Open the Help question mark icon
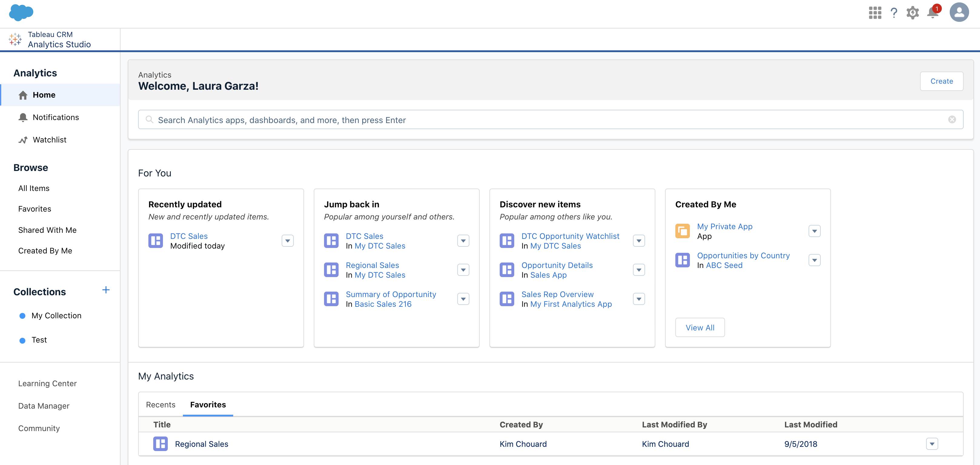Screen dimensions: 980x465 click(x=894, y=13)
